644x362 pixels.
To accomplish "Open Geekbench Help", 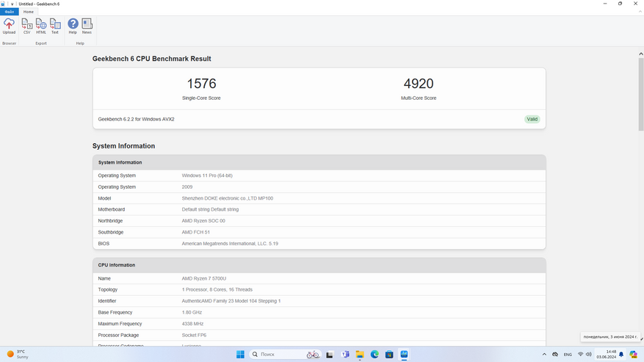I will pyautogui.click(x=73, y=26).
